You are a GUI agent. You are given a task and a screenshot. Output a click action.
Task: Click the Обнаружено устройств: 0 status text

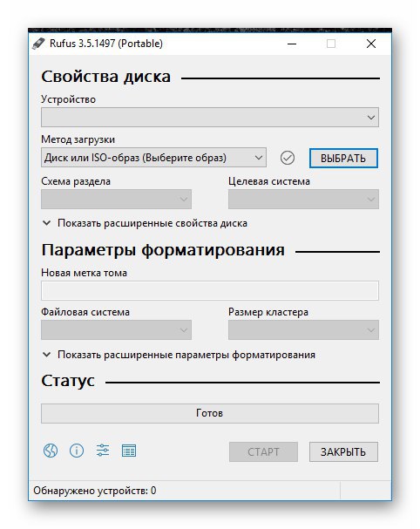95,491
